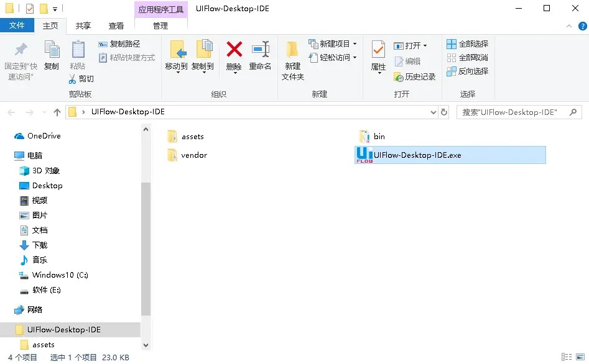The height and width of the screenshot is (364, 589).
Task: Click the Forward navigation arrow
Action: point(30,112)
